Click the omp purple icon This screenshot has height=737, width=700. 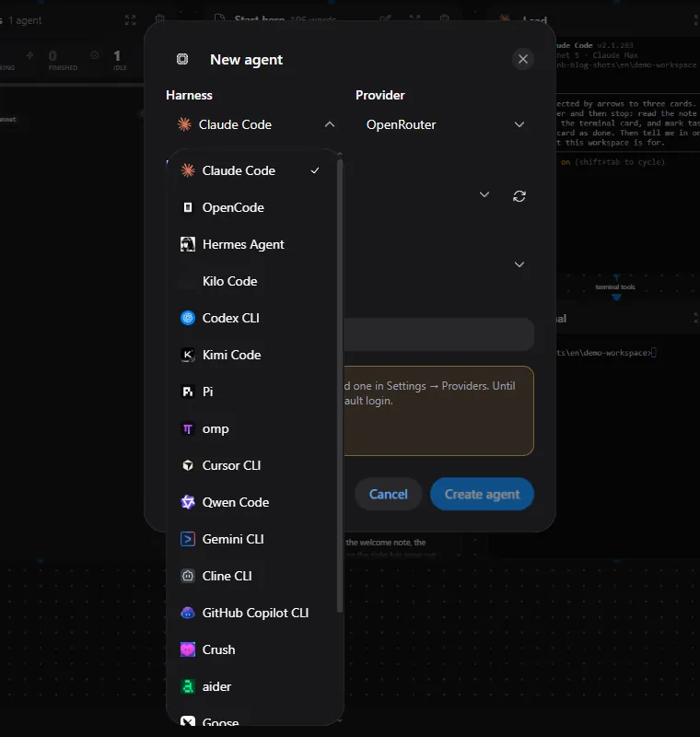pos(188,428)
